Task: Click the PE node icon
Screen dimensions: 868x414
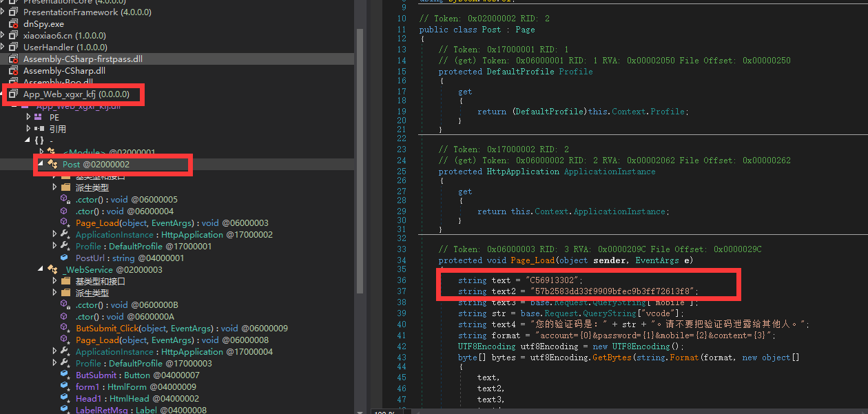Action: [39, 117]
